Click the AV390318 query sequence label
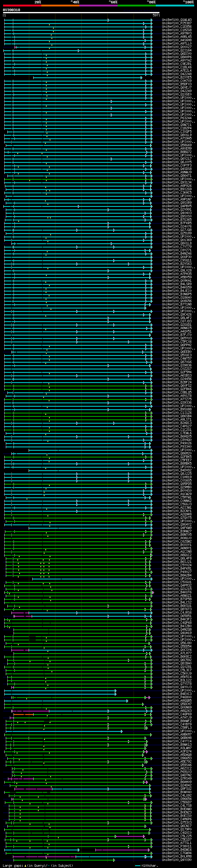Screen dimensions: 197x868 tap(11, 10)
